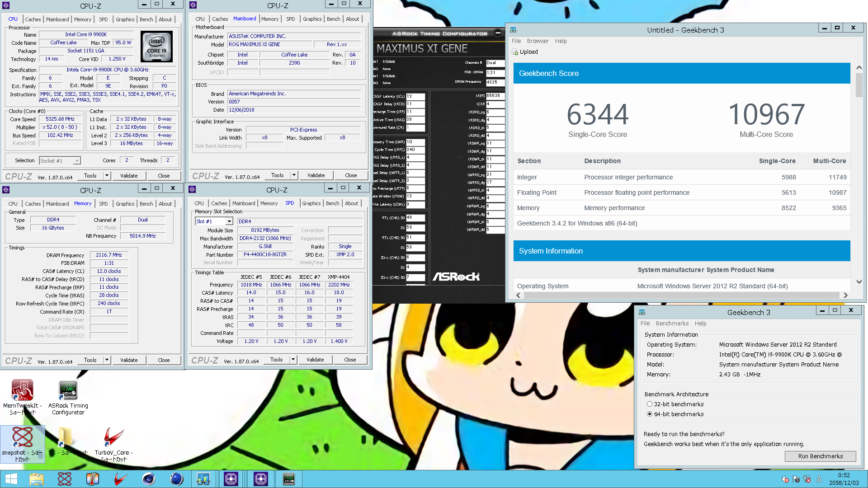Screen dimensions: 868x488
Task: Click the Memory performance row in Geekbench
Action: [x=682, y=208]
